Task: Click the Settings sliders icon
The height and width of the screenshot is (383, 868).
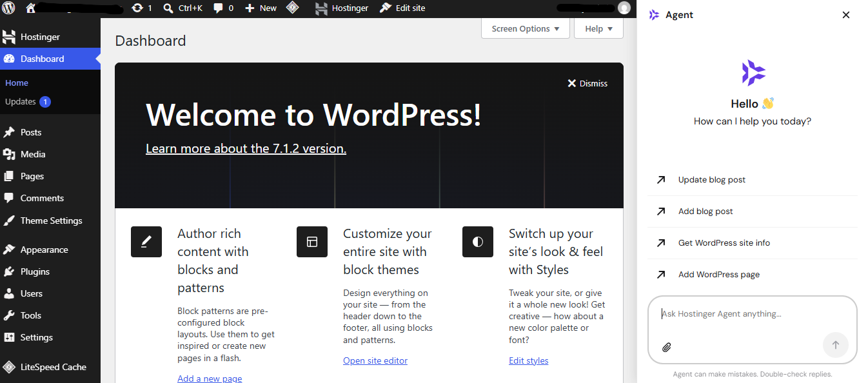Action: click(x=9, y=337)
